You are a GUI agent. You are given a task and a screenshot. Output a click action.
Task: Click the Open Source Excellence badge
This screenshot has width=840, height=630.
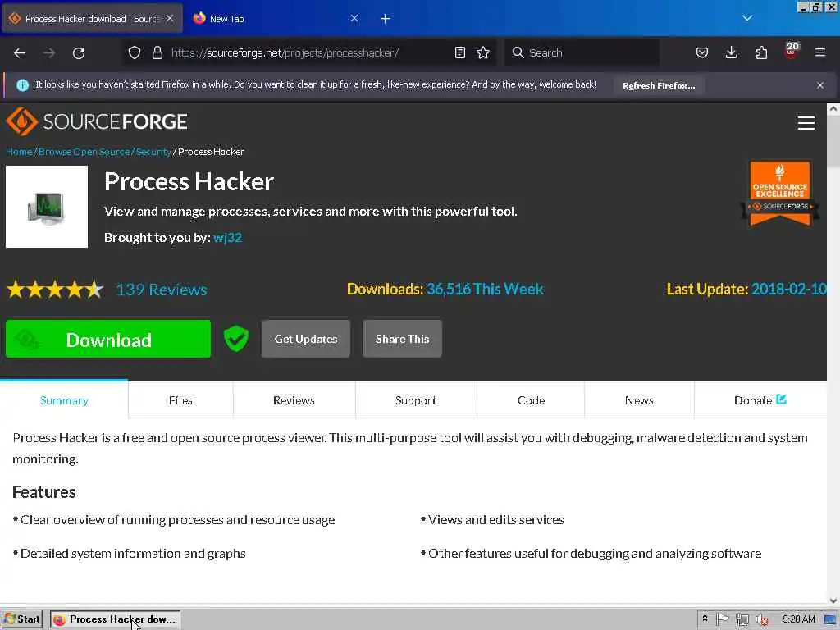click(x=780, y=194)
